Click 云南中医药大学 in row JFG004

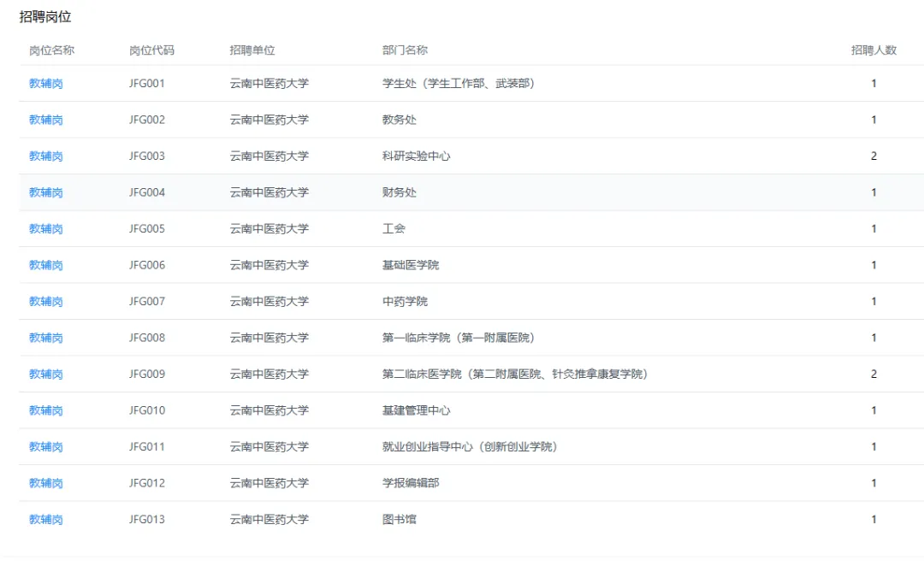click(269, 192)
